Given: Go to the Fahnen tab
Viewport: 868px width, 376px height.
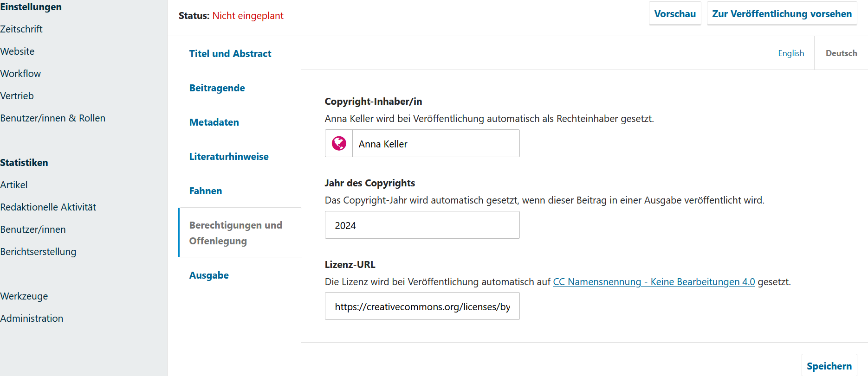Looking at the screenshot, I should point(205,191).
